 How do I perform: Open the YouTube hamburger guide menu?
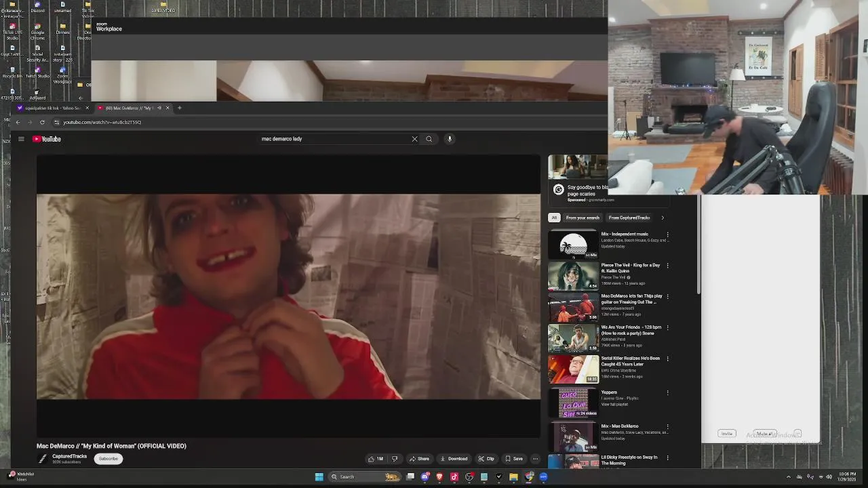(21, 139)
